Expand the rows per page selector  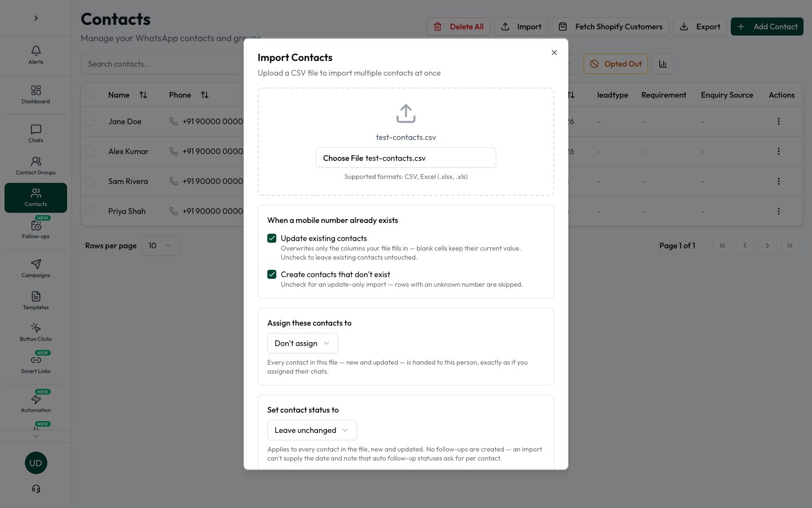(161, 246)
